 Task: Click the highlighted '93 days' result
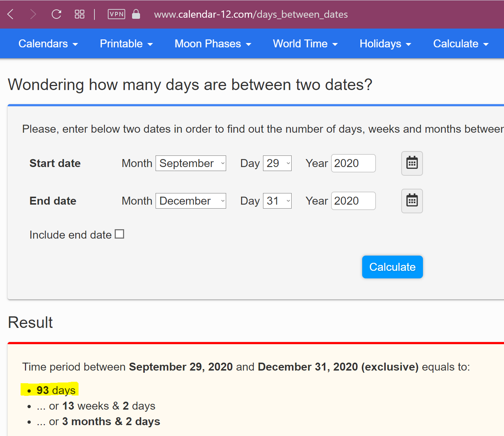click(56, 390)
